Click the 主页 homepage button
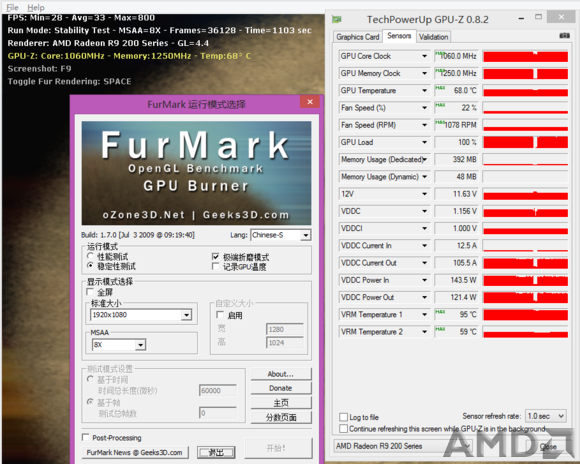Viewport: 580px width, 464px height. tap(281, 403)
